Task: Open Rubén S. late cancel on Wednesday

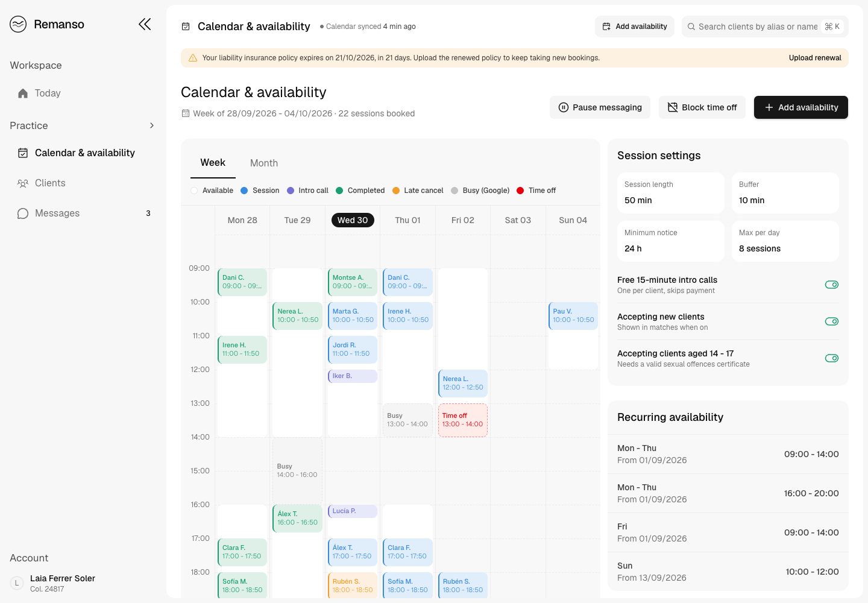Action: click(x=353, y=586)
